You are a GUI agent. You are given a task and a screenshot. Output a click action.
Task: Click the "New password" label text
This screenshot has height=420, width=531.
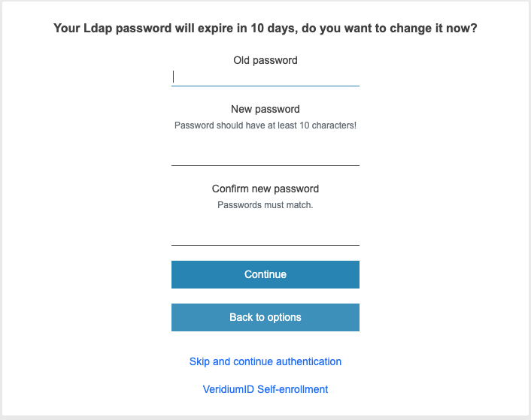265,109
